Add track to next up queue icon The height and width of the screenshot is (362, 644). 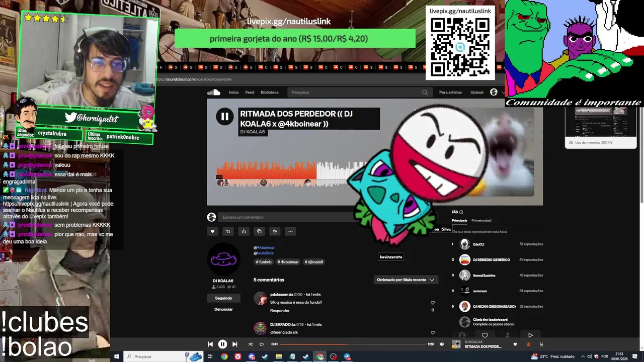pyautogui.click(x=275, y=231)
